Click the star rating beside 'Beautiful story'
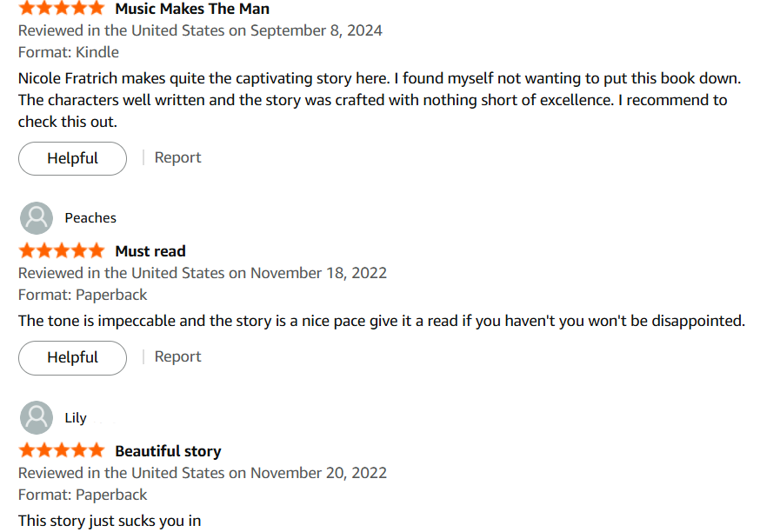This screenshot has width=780, height=532. [61, 451]
